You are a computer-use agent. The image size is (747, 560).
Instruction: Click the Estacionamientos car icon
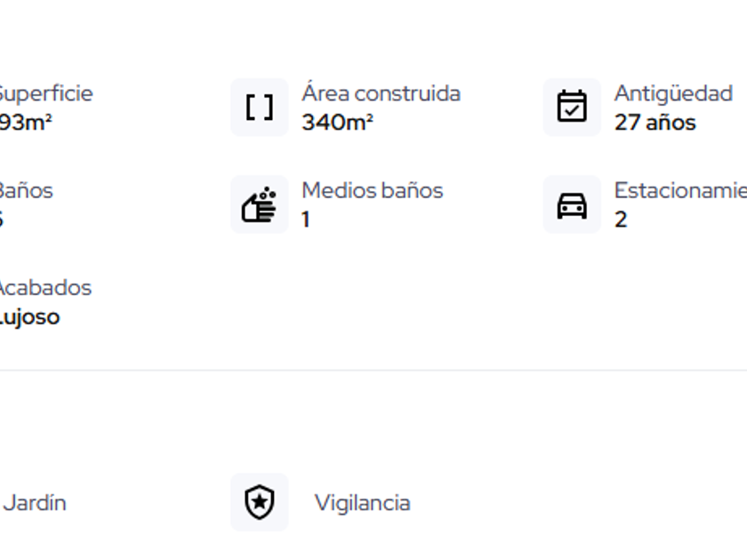[572, 205]
